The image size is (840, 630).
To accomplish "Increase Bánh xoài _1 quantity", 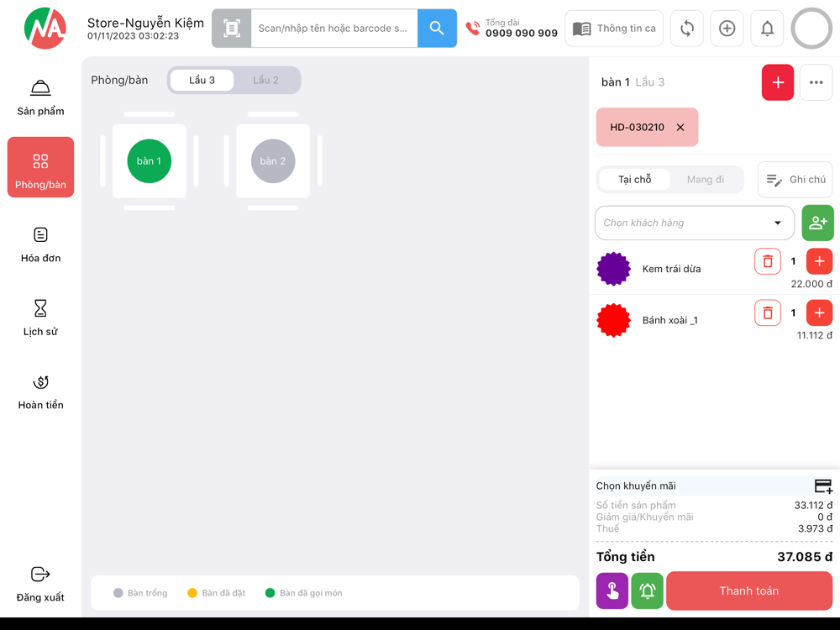I will point(819,312).
